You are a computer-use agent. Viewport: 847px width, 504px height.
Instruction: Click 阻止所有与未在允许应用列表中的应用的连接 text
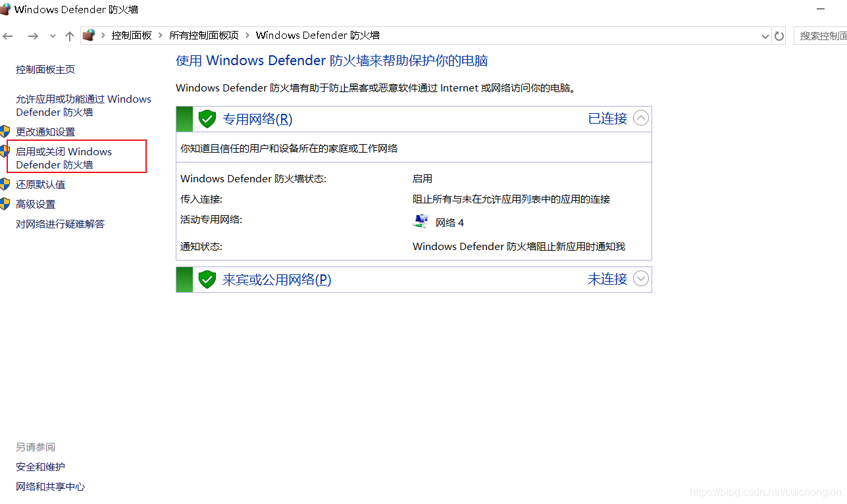[x=511, y=199]
